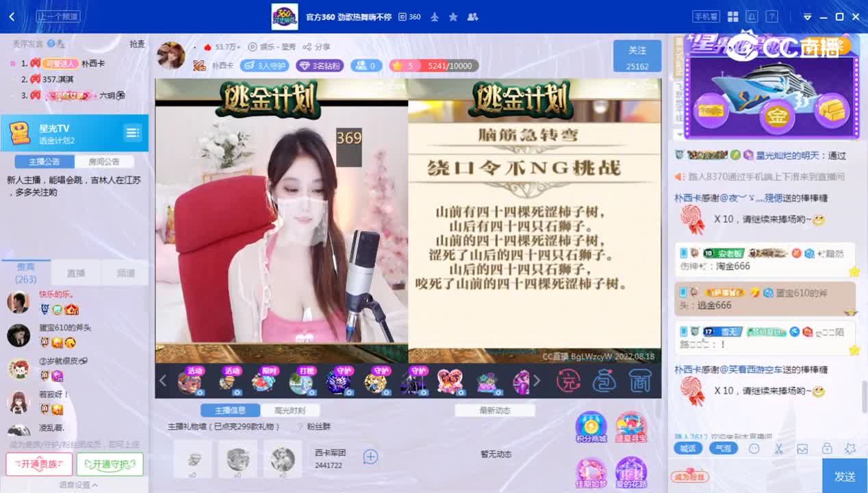This screenshot has height=493, width=868.
Task: Select the 主播信息 tab
Action: point(230,410)
